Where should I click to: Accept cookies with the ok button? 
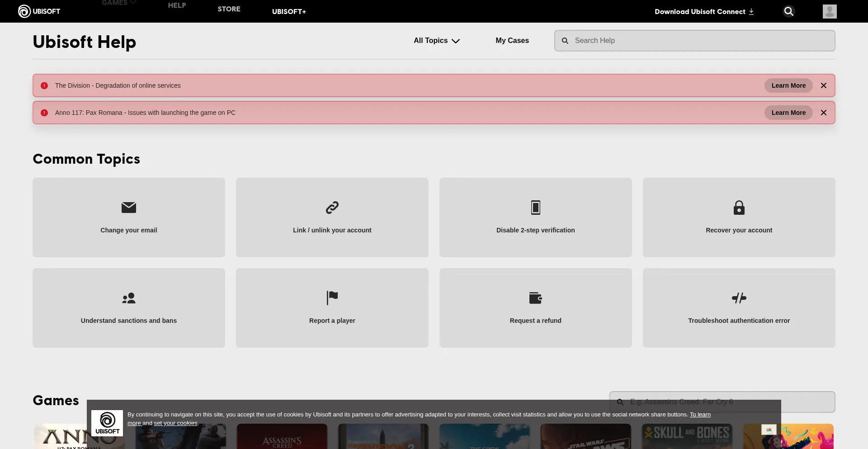coord(769,430)
